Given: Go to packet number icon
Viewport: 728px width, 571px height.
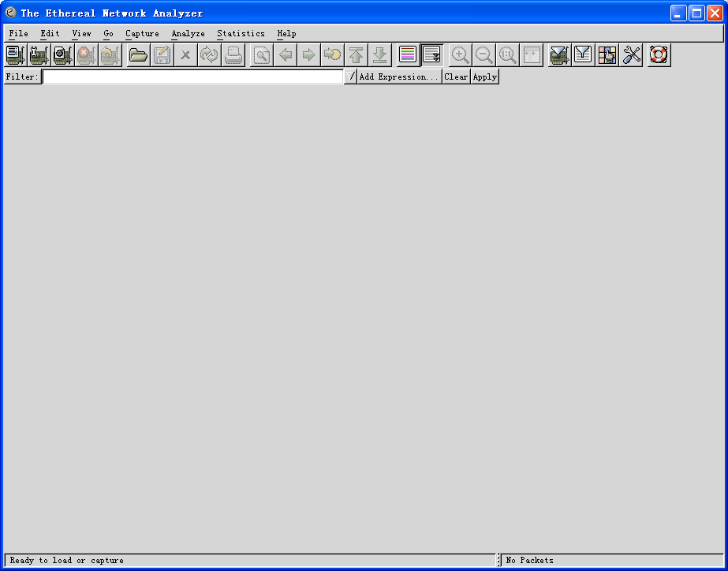Looking at the screenshot, I should [x=332, y=55].
